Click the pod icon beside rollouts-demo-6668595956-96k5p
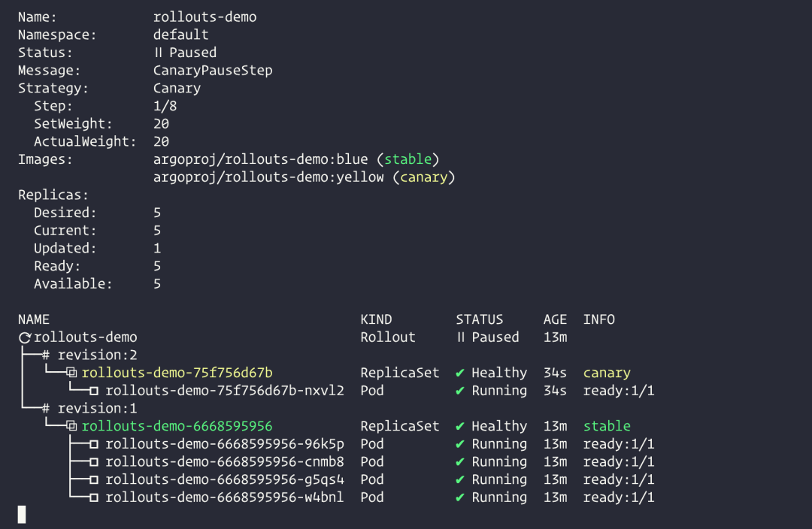Viewport: 812px width, 529px height. [94, 445]
